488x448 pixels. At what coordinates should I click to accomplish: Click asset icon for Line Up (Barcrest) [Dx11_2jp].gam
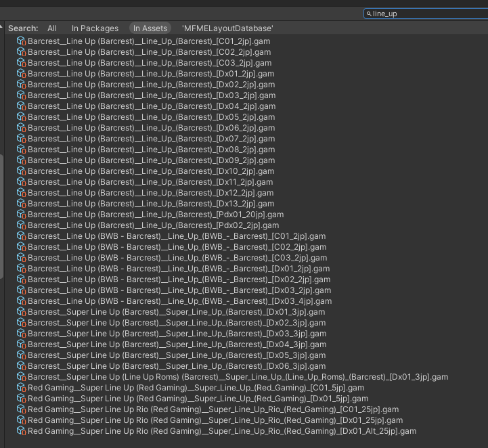tap(21, 182)
